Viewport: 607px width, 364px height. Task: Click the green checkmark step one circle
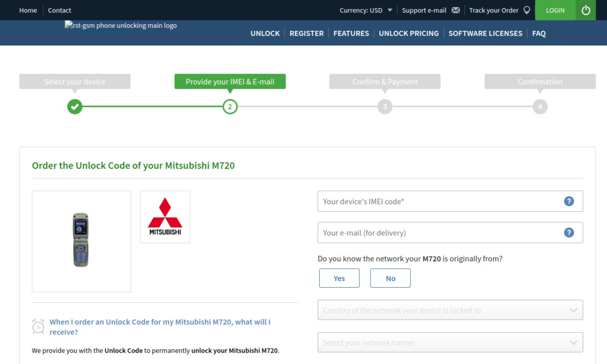[x=75, y=107]
